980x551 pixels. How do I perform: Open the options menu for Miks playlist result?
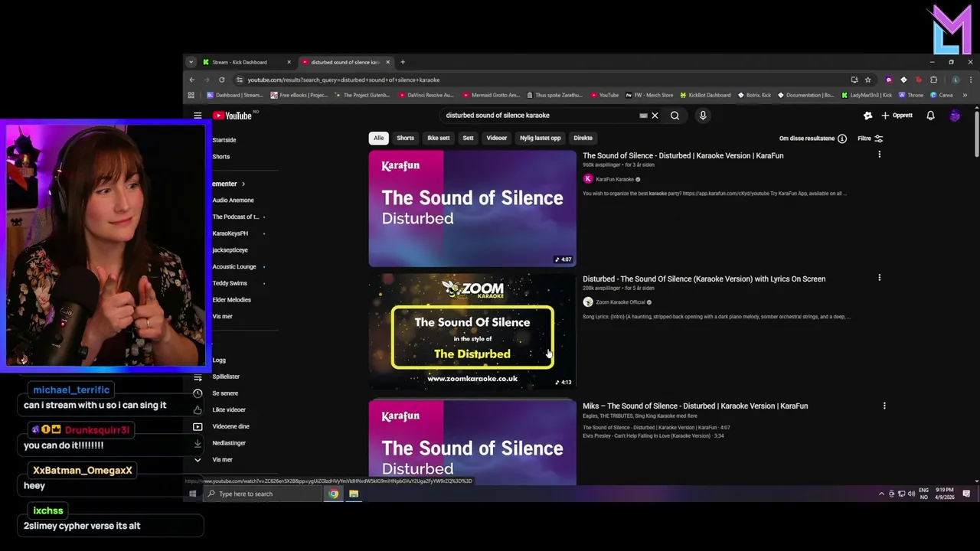(x=884, y=406)
